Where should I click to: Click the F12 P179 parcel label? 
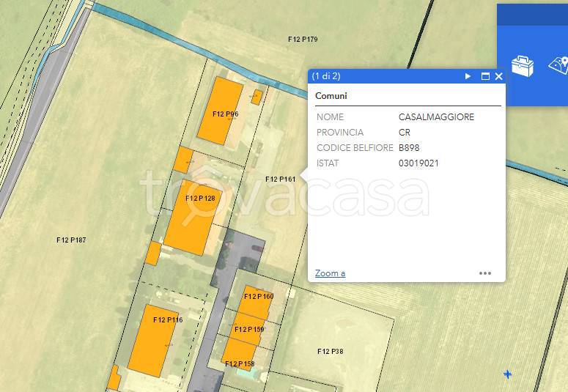tap(303, 39)
